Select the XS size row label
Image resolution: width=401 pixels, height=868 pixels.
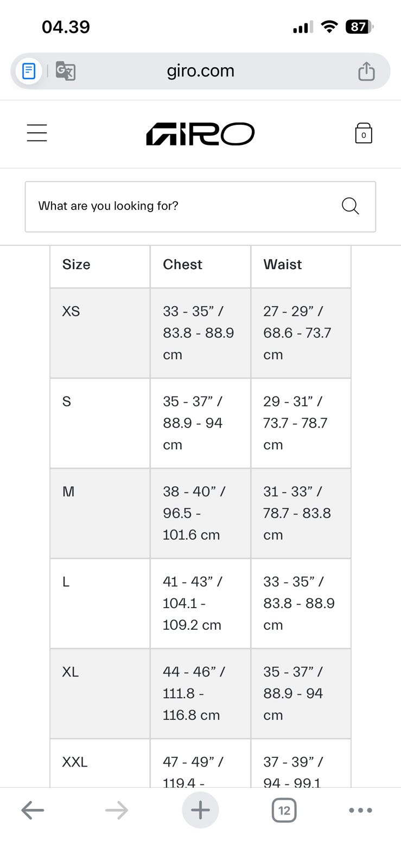(x=71, y=311)
